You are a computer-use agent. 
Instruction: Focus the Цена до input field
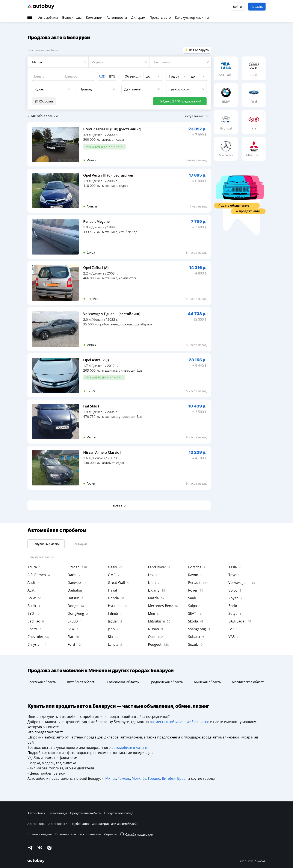pyautogui.click(x=78, y=76)
